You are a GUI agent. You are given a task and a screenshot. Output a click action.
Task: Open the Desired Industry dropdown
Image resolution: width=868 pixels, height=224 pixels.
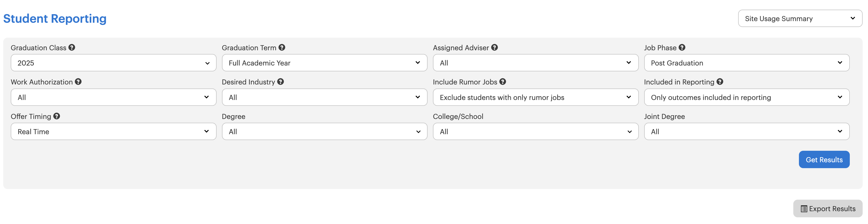tap(324, 97)
